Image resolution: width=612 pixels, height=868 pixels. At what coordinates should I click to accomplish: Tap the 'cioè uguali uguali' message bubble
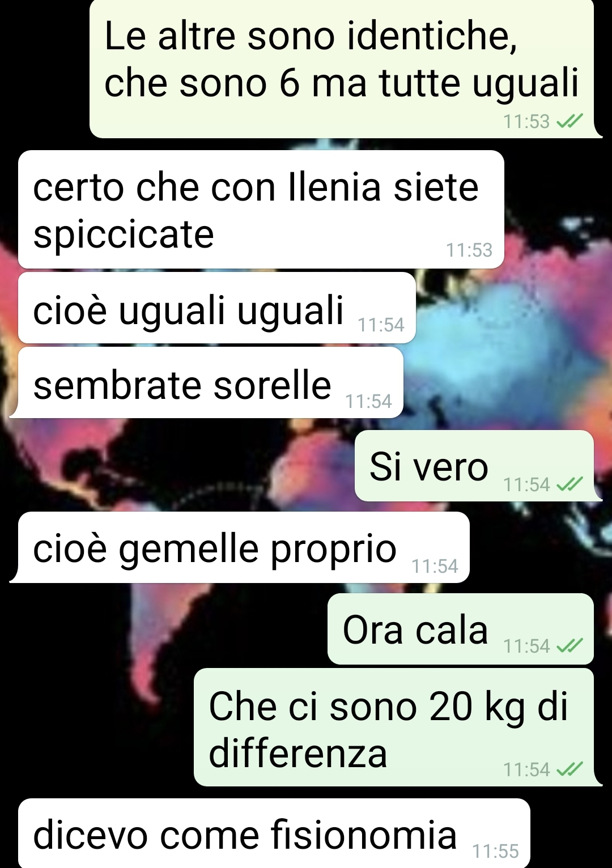(x=217, y=308)
